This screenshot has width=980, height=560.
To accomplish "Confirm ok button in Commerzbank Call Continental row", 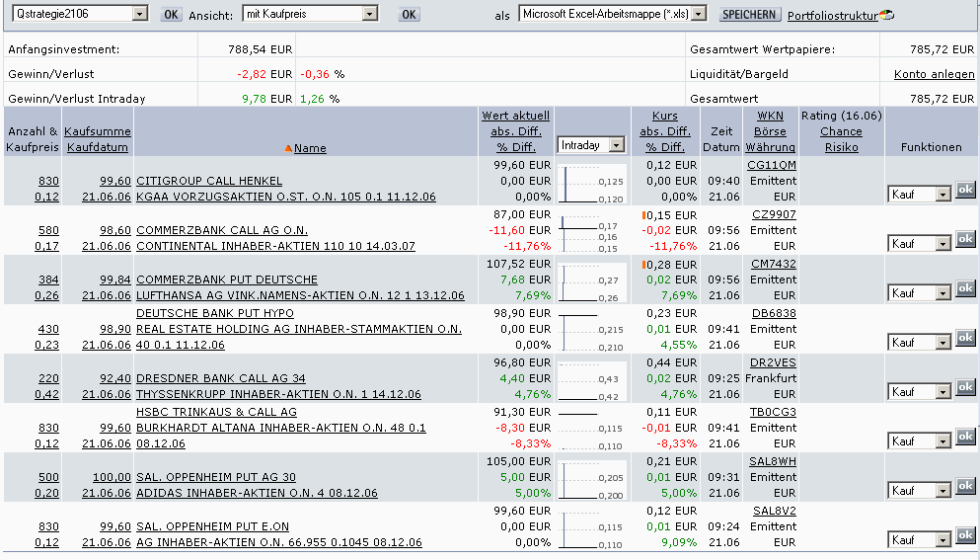I will coord(965,239).
